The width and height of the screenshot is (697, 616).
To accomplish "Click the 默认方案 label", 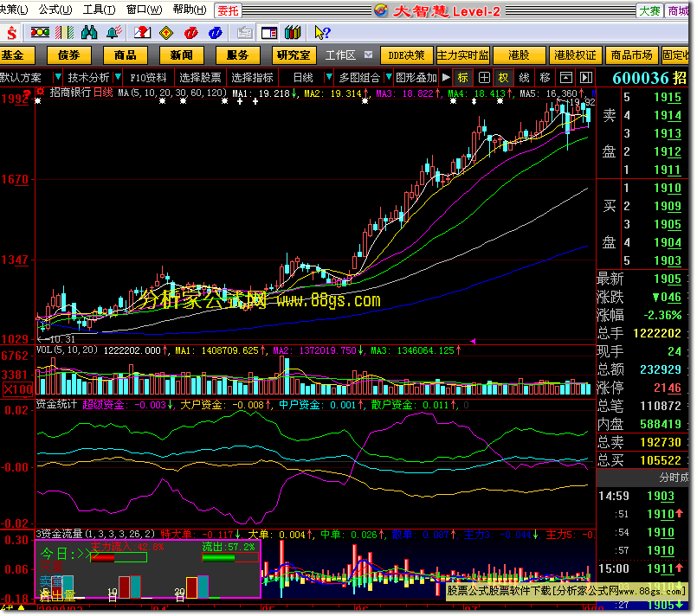I will [x=21, y=78].
